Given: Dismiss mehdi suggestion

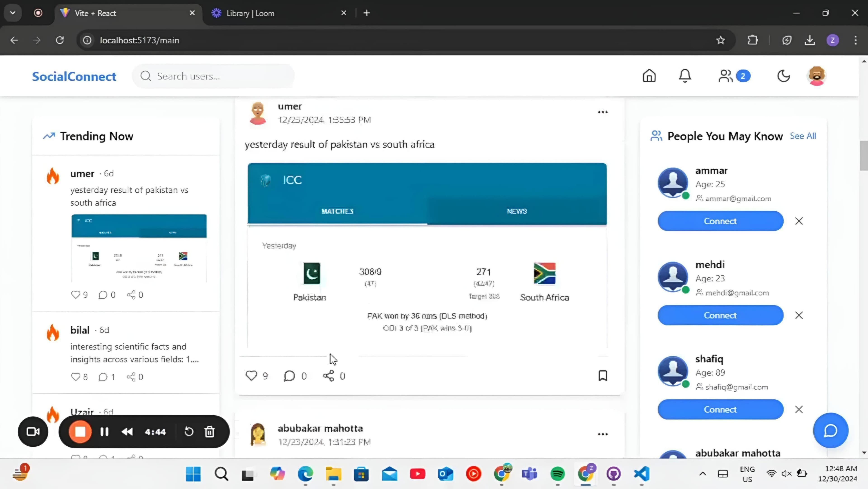Looking at the screenshot, I should (x=799, y=315).
